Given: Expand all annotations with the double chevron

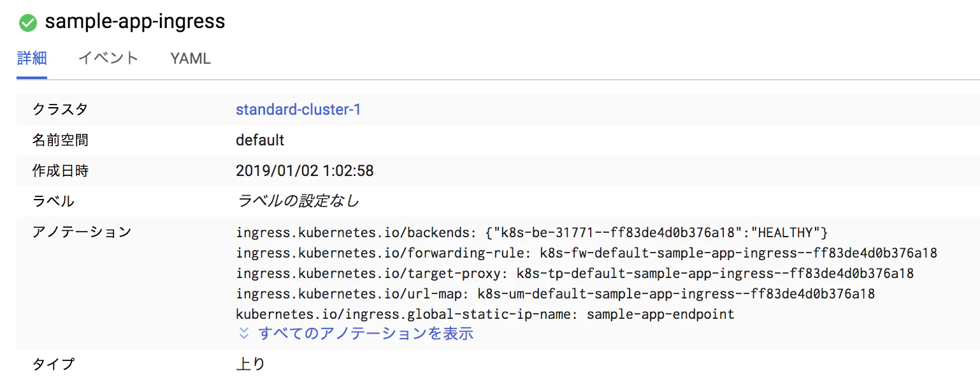Looking at the screenshot, I should tap(243, 334).
